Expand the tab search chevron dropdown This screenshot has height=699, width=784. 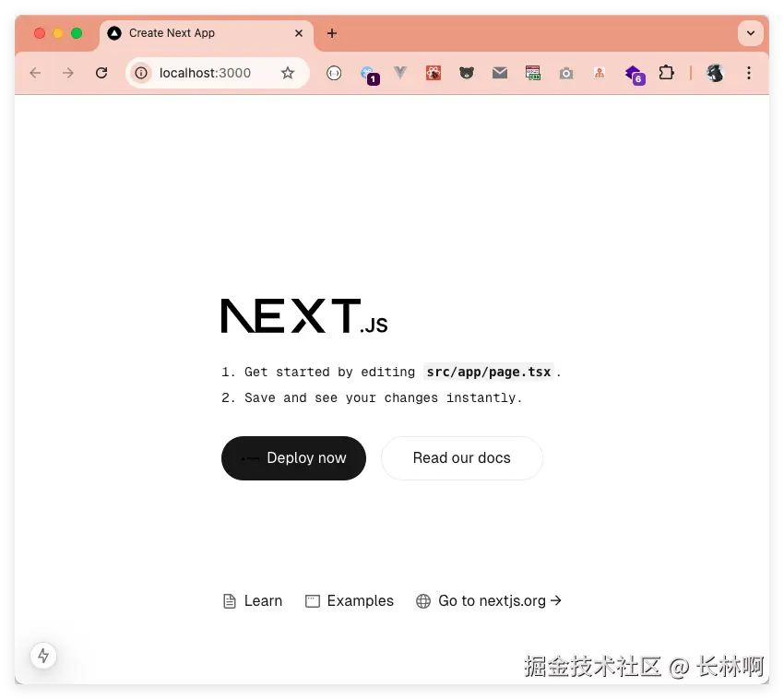[751, 33]
